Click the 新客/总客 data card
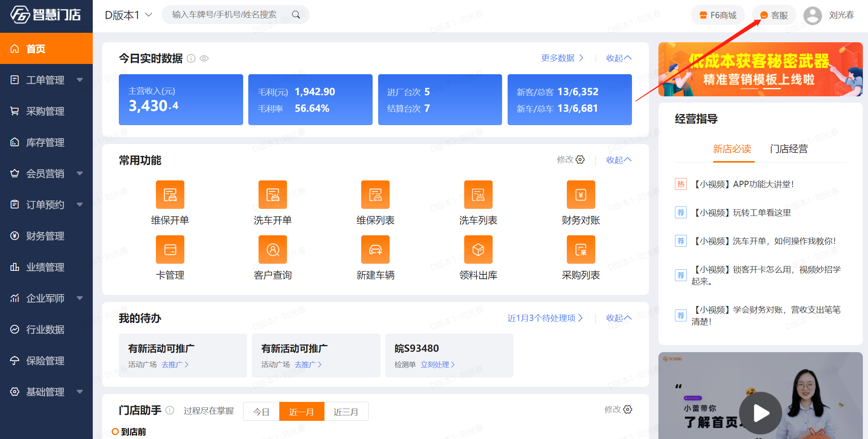 [570, 99]
